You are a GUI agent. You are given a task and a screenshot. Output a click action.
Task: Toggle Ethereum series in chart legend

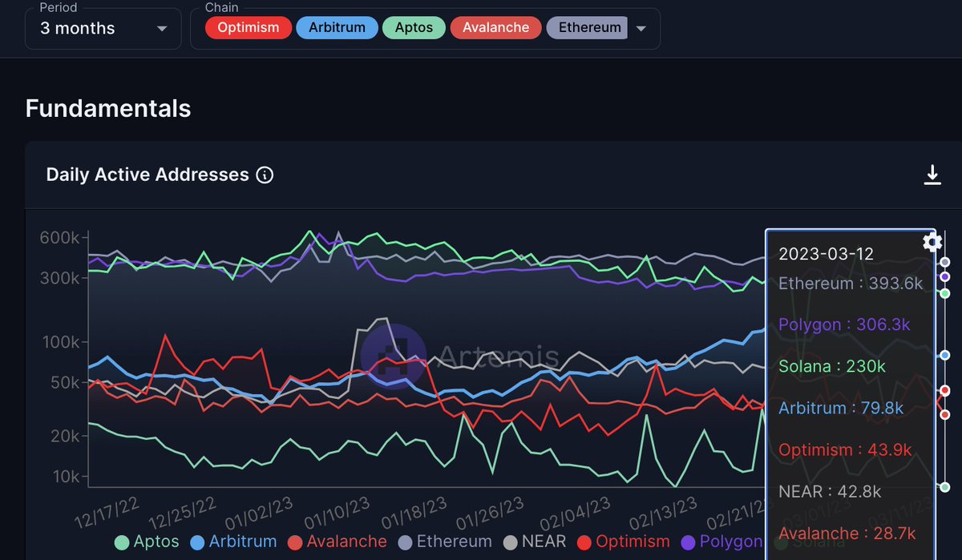[x=444, y=542]
